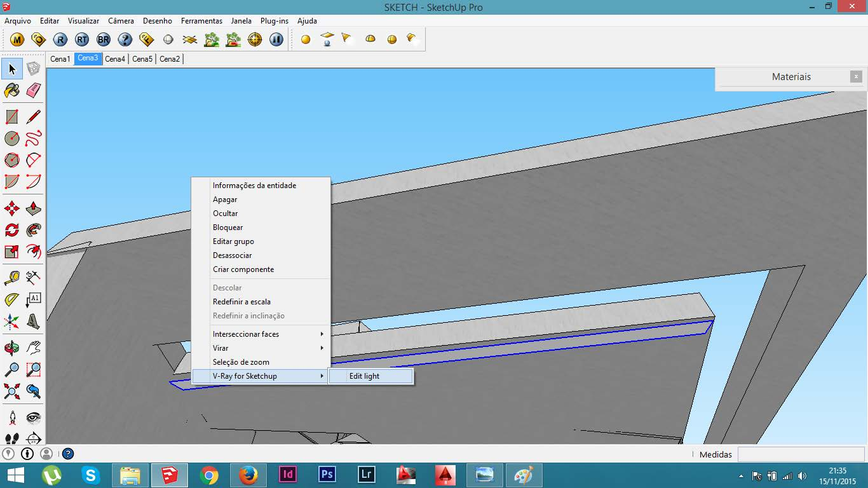
Task: Expand the Virar submenu
Action: 261,348
